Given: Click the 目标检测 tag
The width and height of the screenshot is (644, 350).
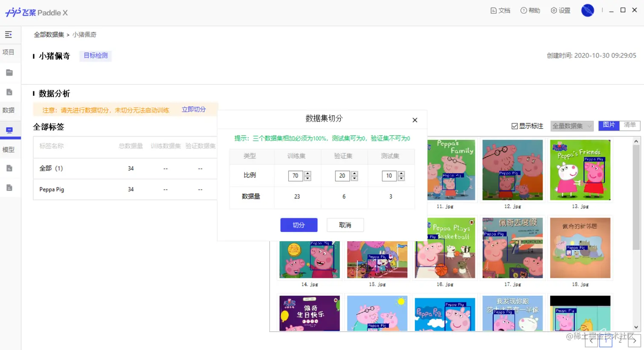Looking at the screenshot, I should (x=95, y=55).
